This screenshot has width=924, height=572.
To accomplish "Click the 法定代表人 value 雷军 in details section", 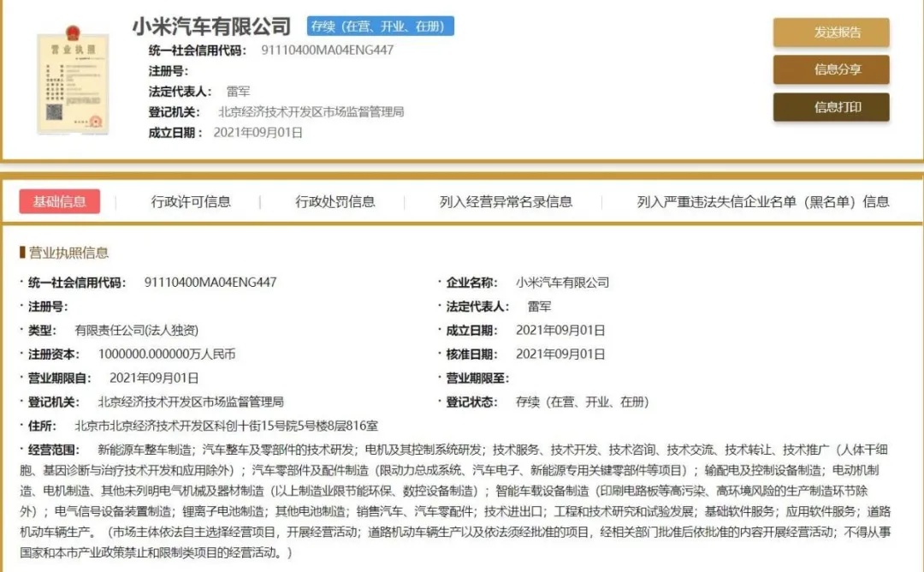I will click(539, 306).
